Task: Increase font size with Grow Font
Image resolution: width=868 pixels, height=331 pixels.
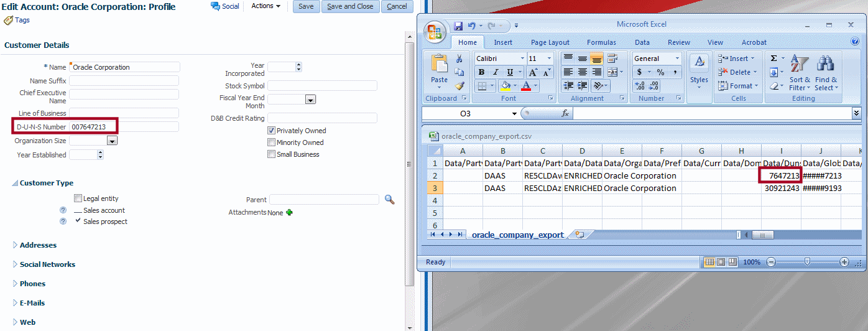Action: point(533,72)
